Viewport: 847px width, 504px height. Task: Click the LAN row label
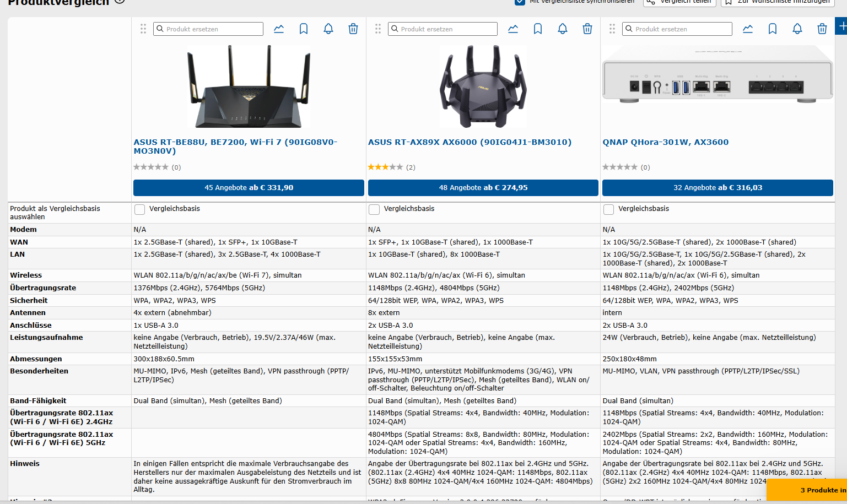click(x=17, y=254)
